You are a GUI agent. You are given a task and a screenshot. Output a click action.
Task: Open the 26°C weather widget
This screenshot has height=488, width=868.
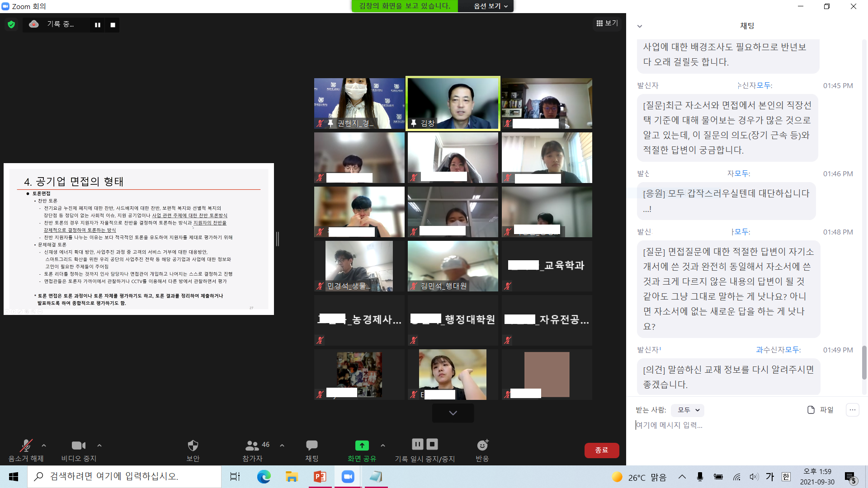point(639,477)
